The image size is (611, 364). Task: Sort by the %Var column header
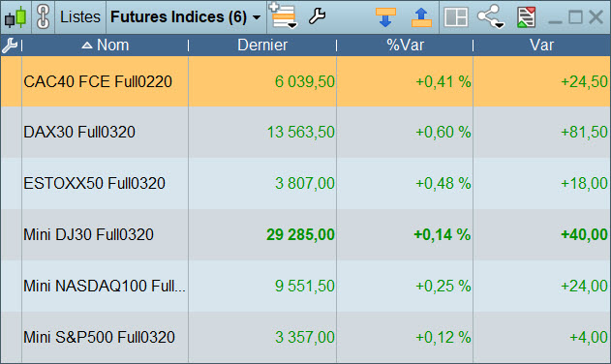coord(405,45)
